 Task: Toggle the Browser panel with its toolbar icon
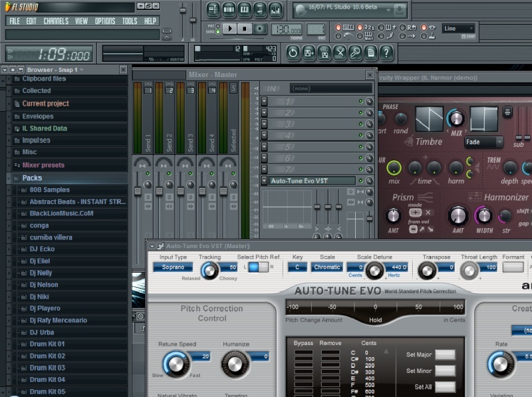click(x=260, y=9)
